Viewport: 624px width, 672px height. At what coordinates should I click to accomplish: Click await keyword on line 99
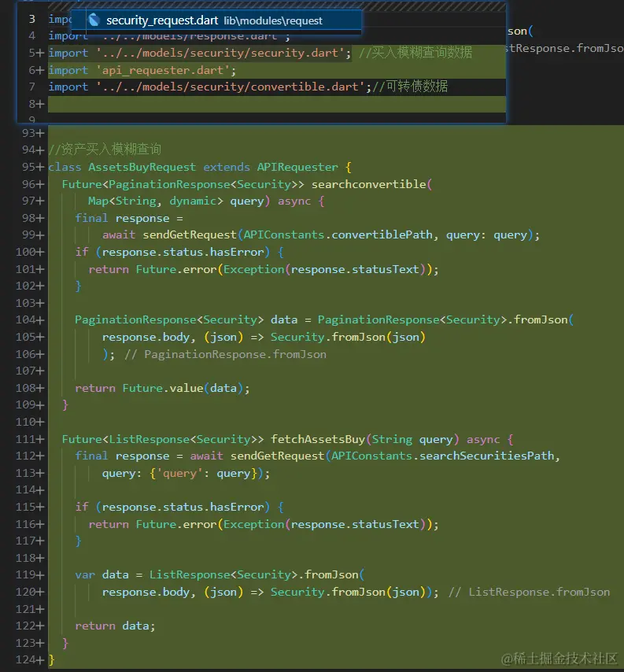119,234
